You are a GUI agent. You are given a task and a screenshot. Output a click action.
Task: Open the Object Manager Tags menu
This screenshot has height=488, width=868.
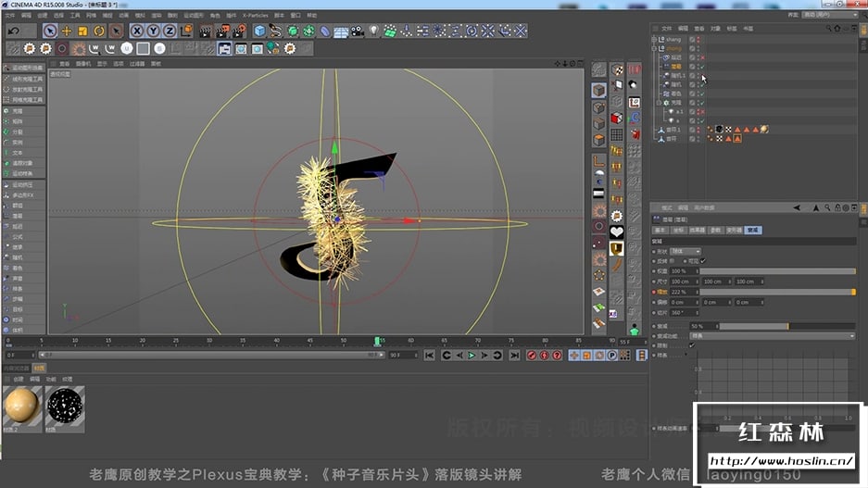(732, 28)
